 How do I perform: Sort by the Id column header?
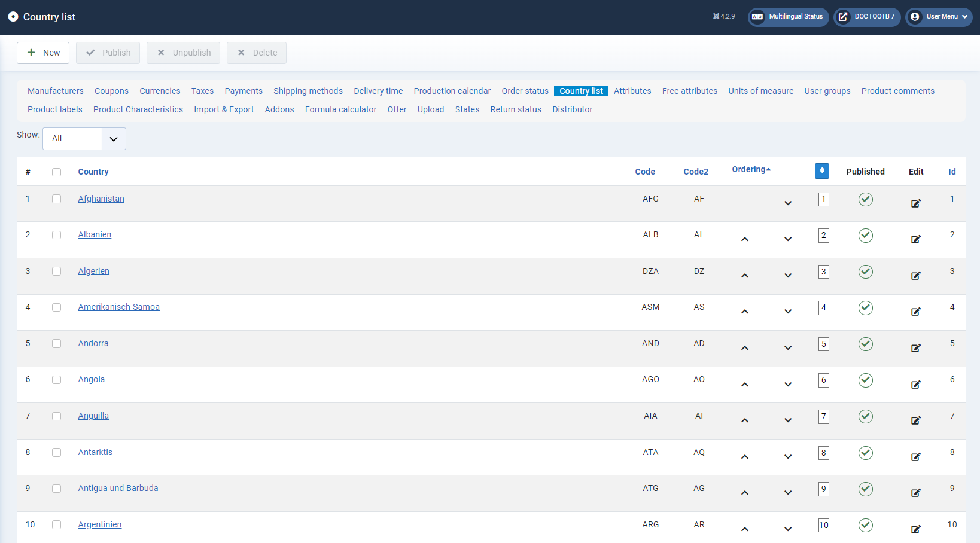pos(952,172)
